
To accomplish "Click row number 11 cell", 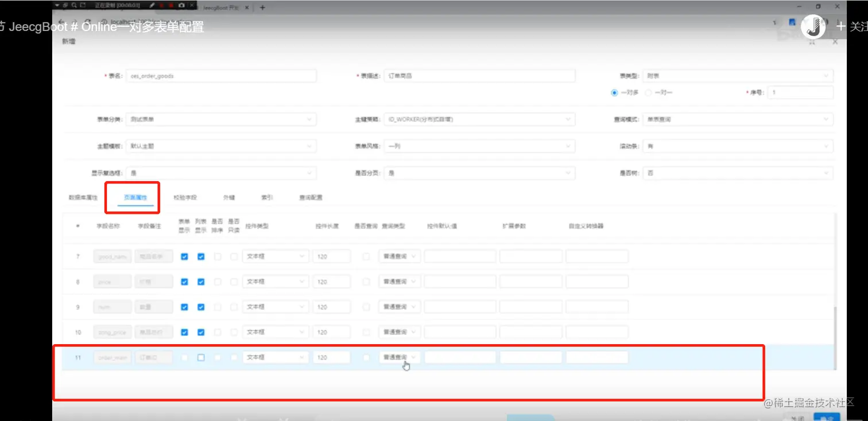I will pos(77,357).
